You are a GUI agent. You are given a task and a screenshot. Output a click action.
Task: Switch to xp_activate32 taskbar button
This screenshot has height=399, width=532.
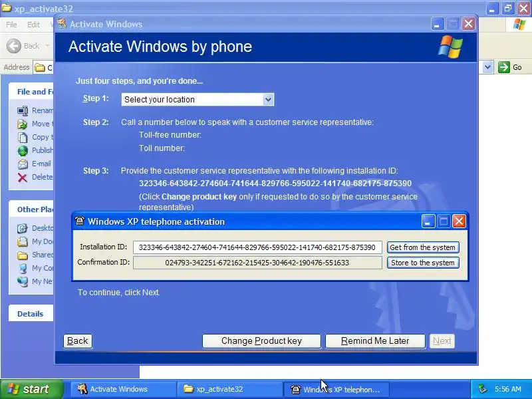tap(229, 389)
